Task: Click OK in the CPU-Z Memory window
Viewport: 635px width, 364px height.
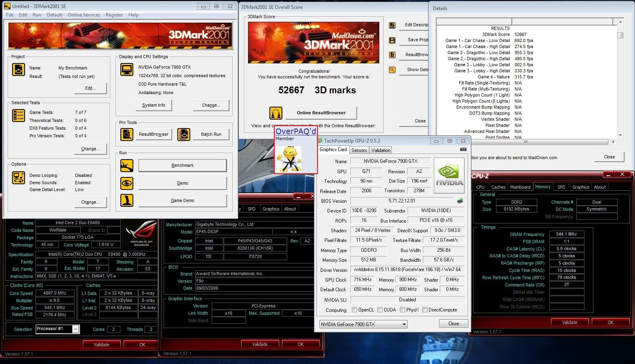Action: click(610, 322)
